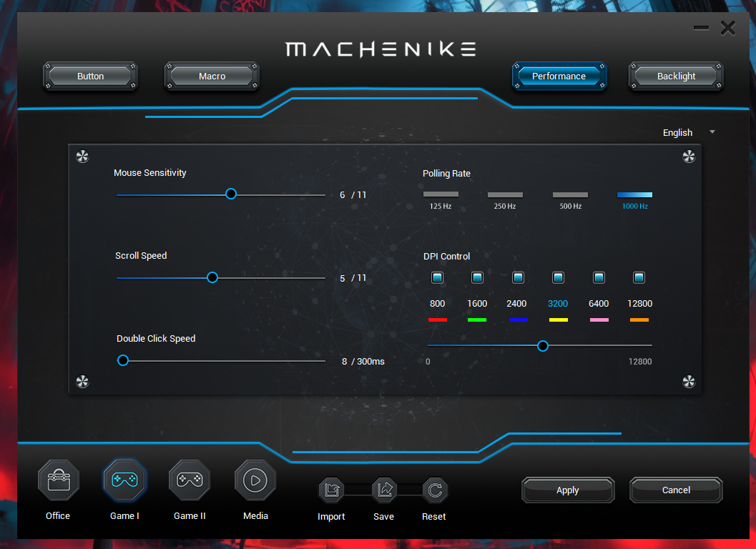This screenshot has width=756, height=549.
Task: Click the Double Click Speed label
Action: tap(156, 338)
